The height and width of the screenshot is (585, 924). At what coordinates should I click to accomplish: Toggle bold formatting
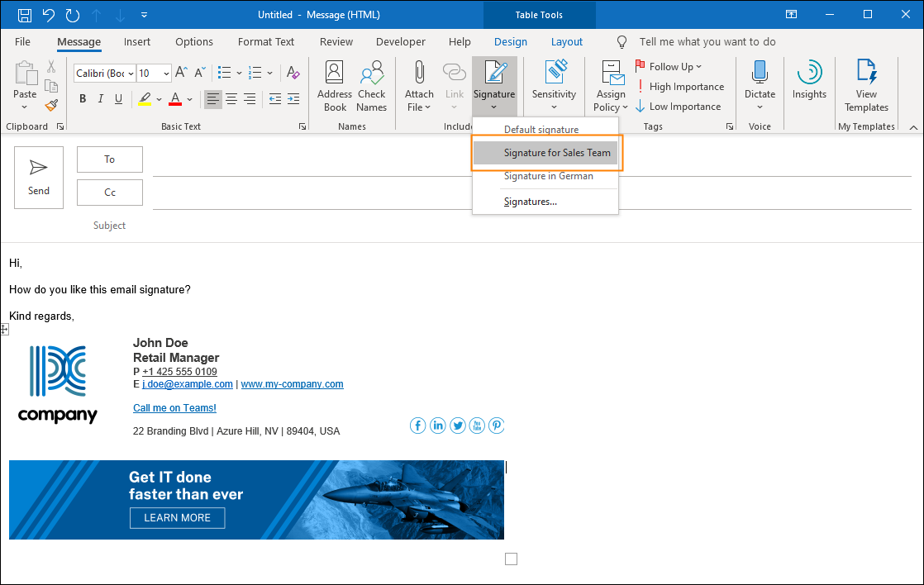pyautogui.click(x=82, y=98)
